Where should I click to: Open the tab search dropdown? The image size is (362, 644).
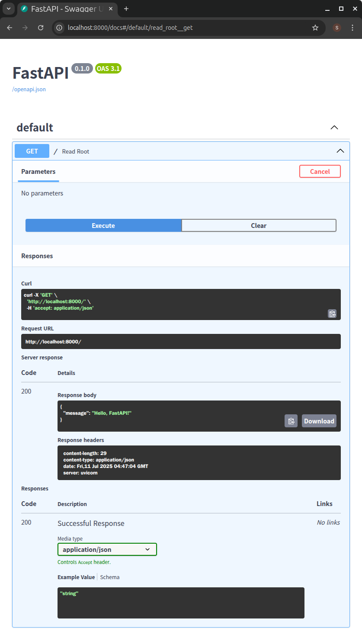coord(9,9)
